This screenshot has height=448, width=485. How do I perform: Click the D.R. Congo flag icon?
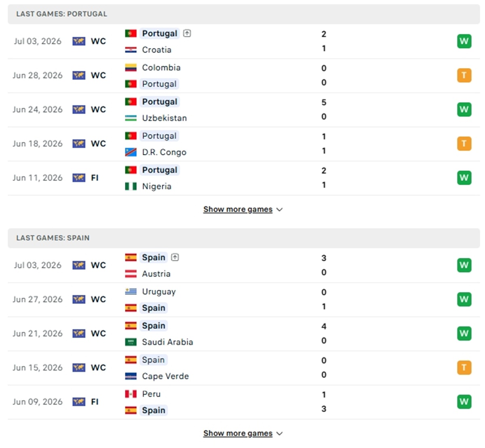coord(131,152)
